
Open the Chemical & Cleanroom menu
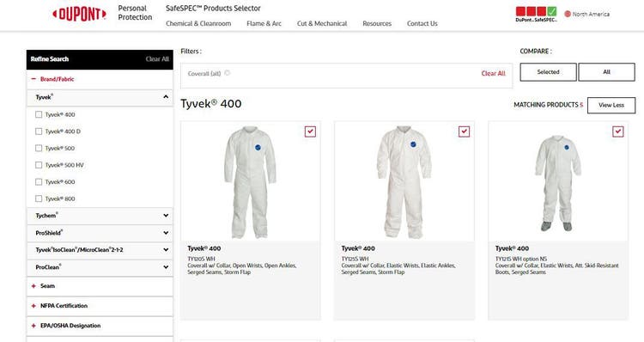(x=198, y=24)
